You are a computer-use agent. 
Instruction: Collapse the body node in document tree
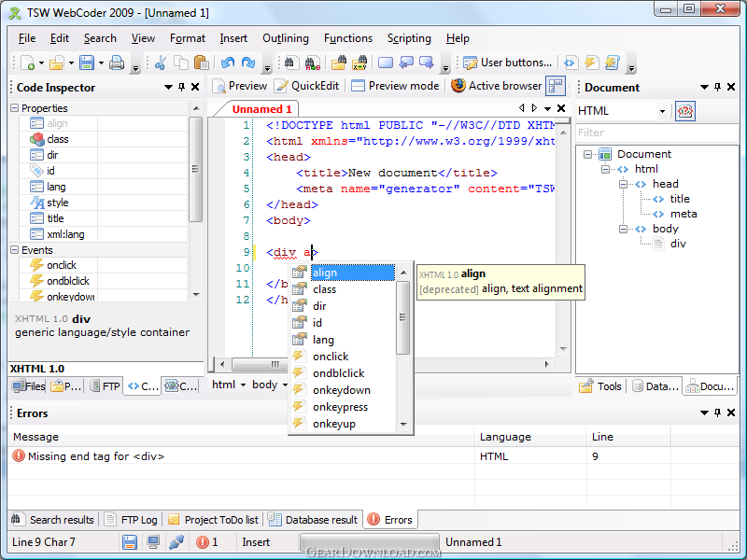623,229
